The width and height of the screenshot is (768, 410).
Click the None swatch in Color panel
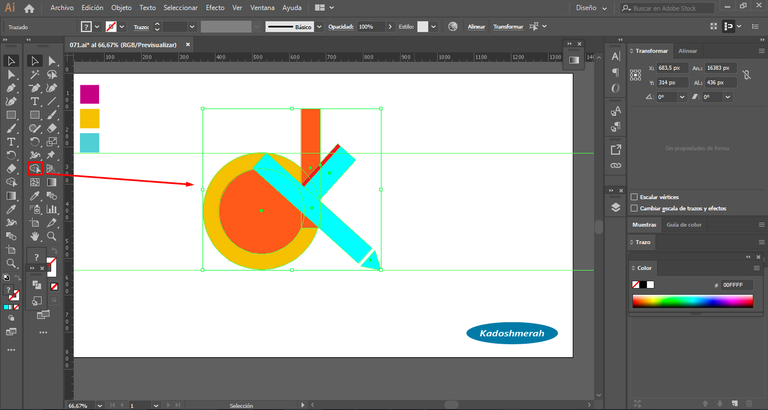tap(636, 285)
